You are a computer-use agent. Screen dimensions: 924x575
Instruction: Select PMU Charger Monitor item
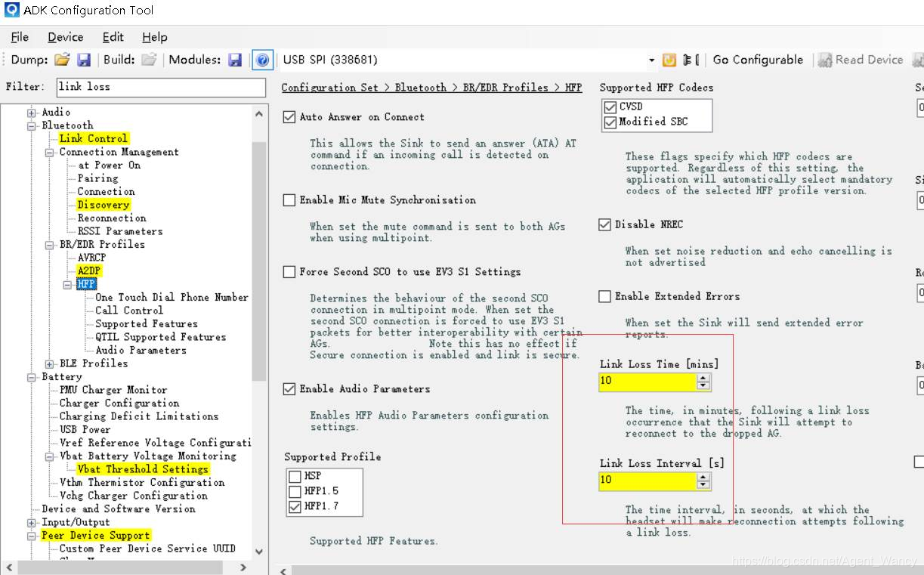113,390
